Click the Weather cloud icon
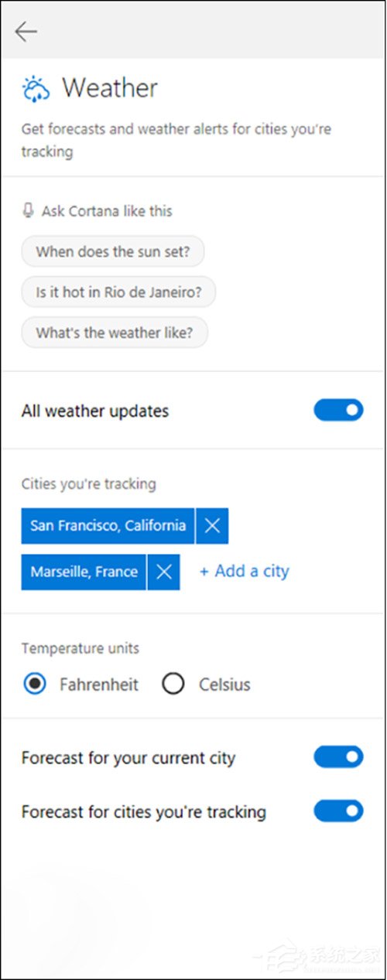387x980 pixels. pos(36,90)
